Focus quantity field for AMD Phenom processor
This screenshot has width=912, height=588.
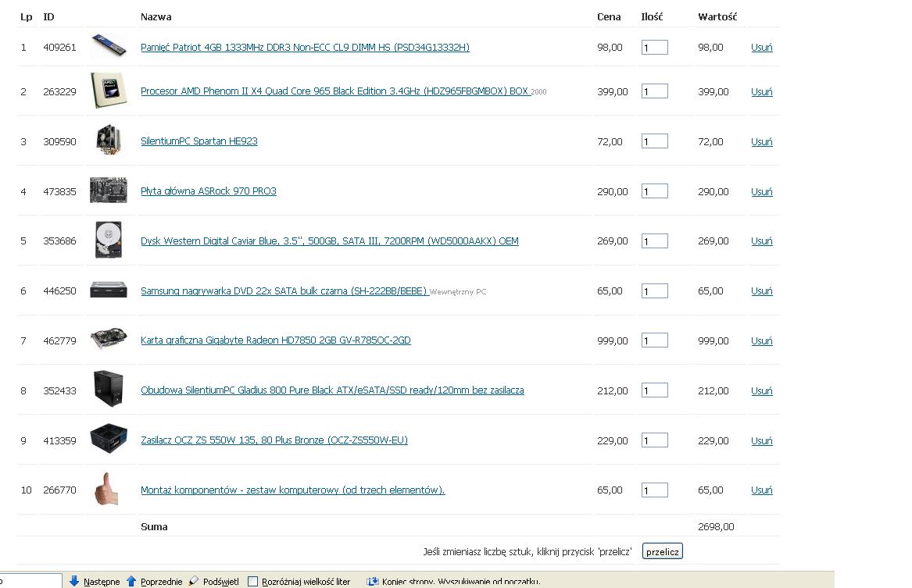(x=654, y=91)
